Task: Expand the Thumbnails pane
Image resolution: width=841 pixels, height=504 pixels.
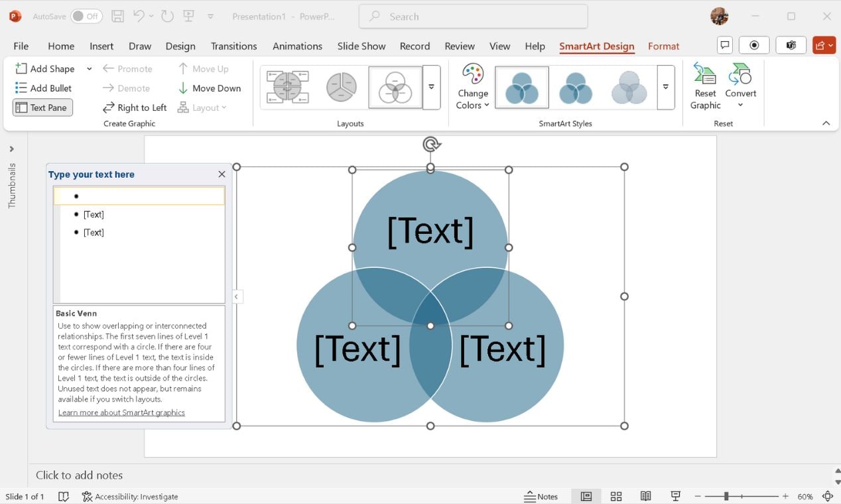Action: 11,149
